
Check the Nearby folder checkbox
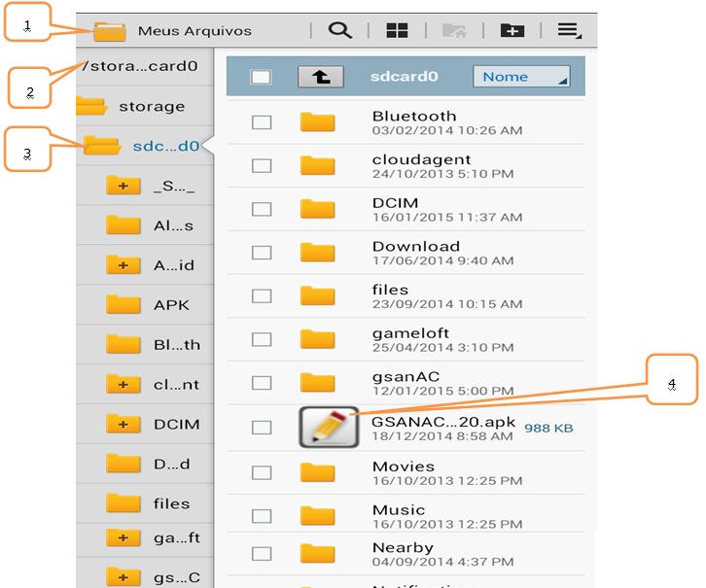tap(262, 554)
